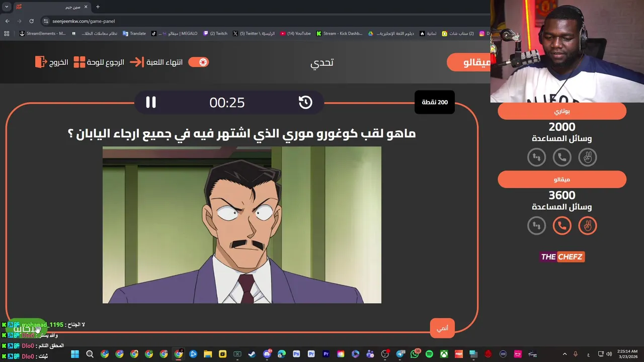The width and height of the screenshot is (644, 362).
Task: Click the microphone icon in system tray
Action: coord(576,354)
